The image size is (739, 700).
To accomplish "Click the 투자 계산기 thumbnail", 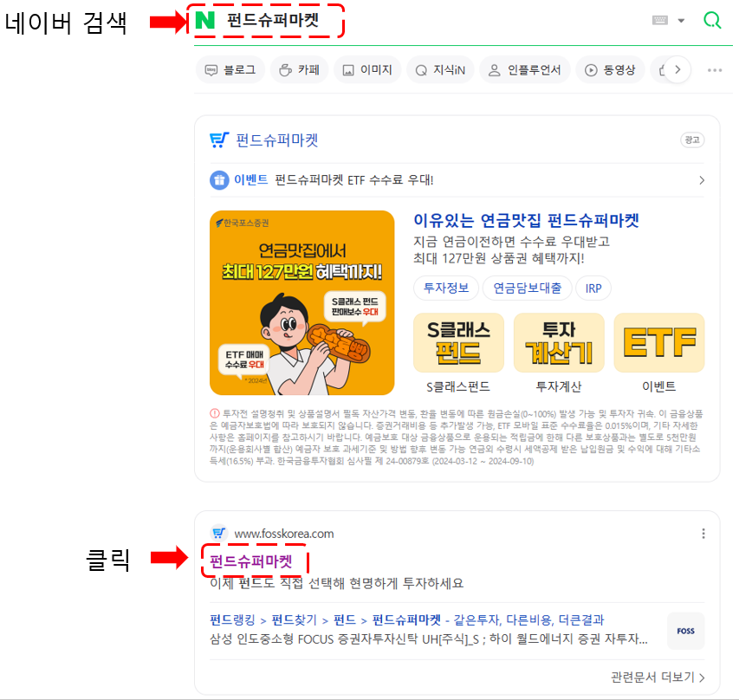I will (x=559, y=343).
